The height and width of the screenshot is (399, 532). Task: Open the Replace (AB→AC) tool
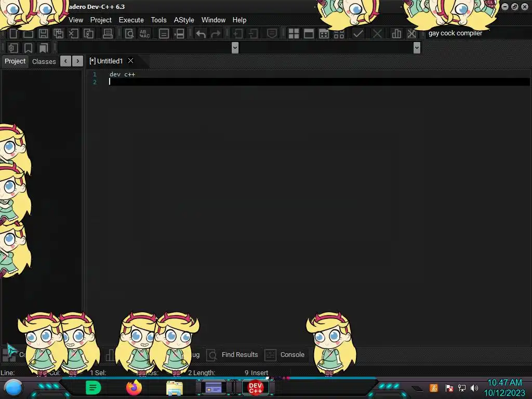144,33
